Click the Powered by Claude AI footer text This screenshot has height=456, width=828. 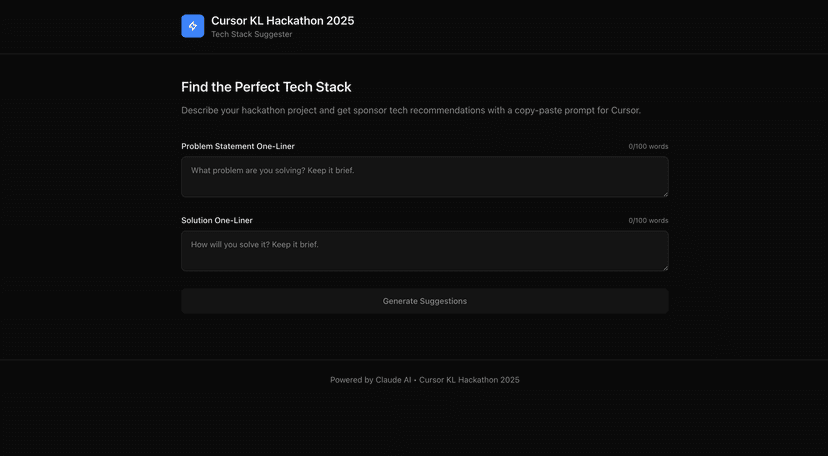425,379
